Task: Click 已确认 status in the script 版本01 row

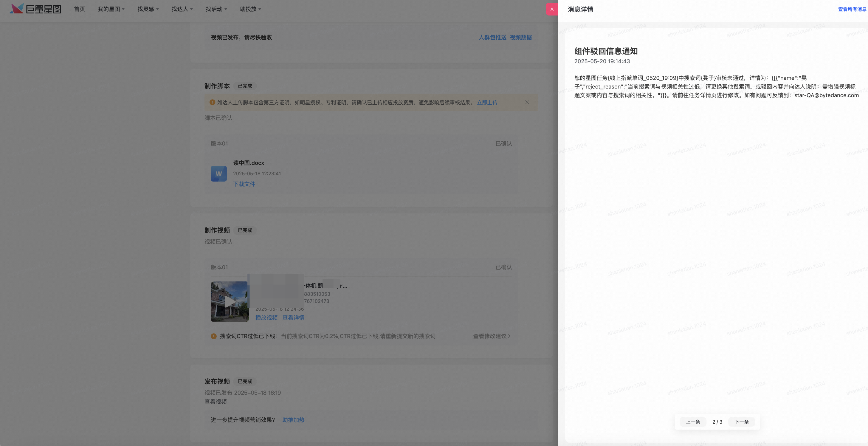Action: click(503, 144)
